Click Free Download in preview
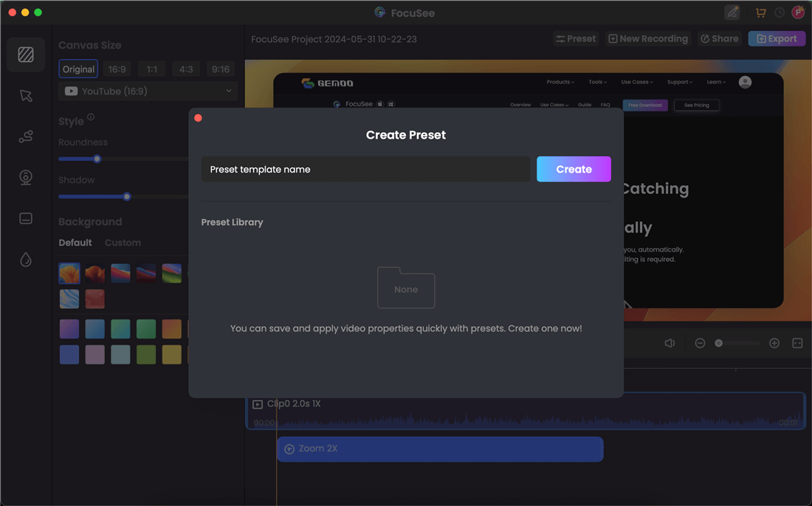Screen dimensions: 812x506 [x=644, y=105]
